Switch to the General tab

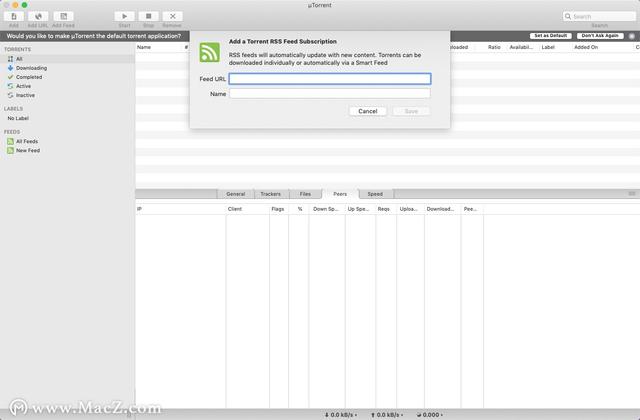236,194
